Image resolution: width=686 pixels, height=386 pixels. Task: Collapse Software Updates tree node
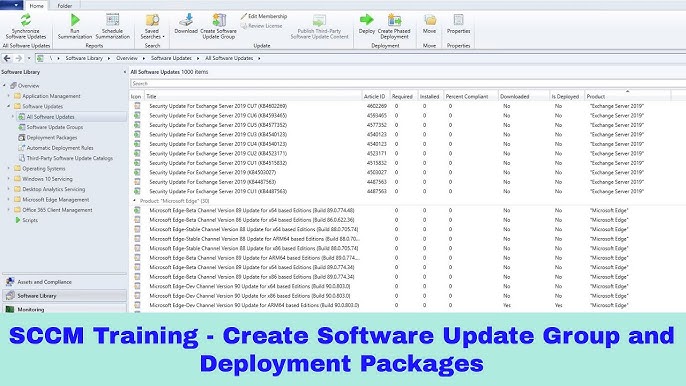pos(8,106)
